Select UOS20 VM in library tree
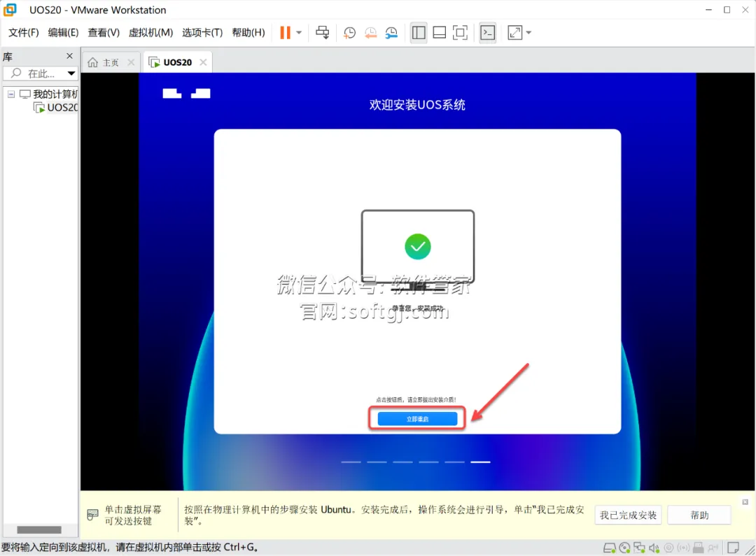This screenshot has width=756, height=556. pos(55,108)
